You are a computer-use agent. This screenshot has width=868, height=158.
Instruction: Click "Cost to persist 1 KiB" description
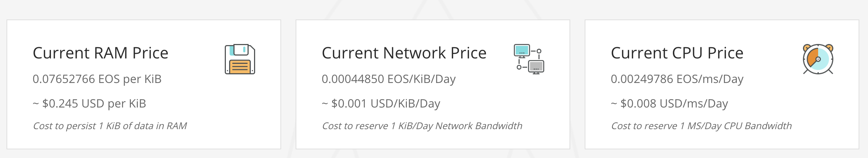point(110,126)
